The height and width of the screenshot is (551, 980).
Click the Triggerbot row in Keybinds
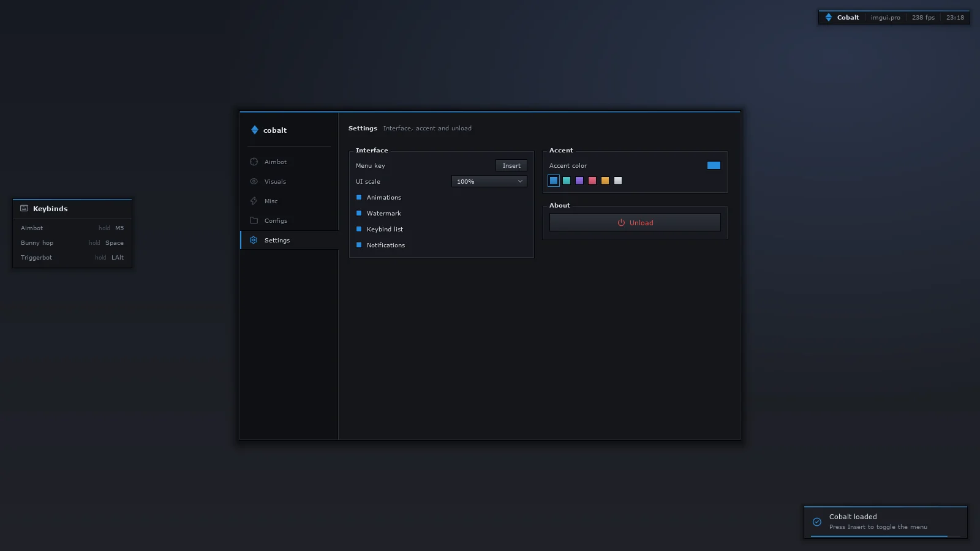pos(72,257)
